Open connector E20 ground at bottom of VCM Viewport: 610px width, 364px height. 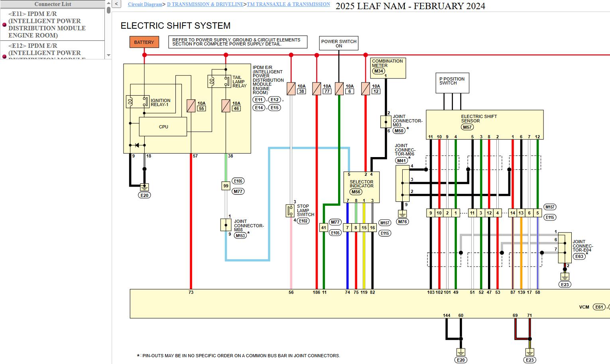pyautogui.click(x=461, y=360)
